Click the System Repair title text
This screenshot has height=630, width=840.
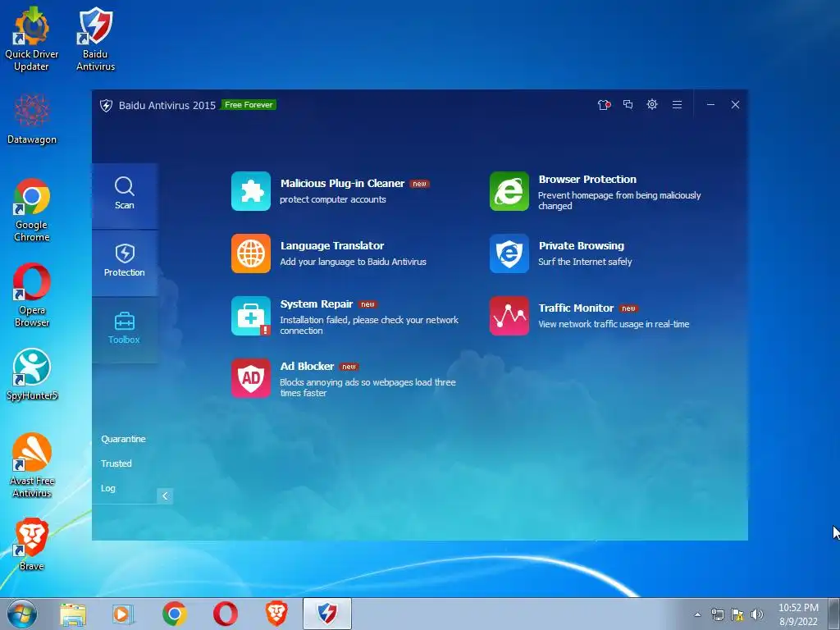tap(316, 304)
